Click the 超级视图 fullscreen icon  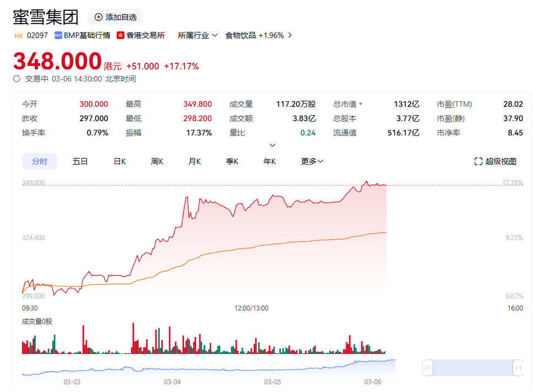coord(478,161)
